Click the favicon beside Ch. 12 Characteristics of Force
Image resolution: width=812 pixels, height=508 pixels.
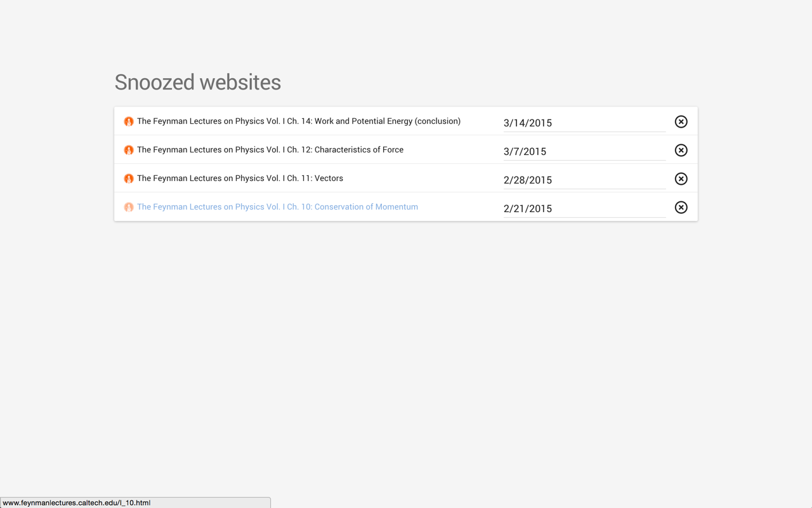coord(129,150)
